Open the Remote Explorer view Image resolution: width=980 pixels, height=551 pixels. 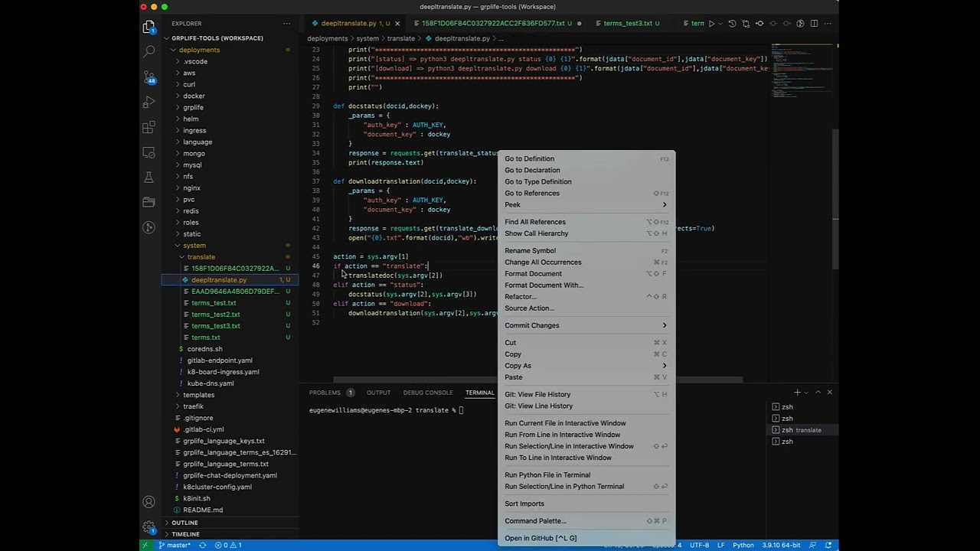[149, 152]
